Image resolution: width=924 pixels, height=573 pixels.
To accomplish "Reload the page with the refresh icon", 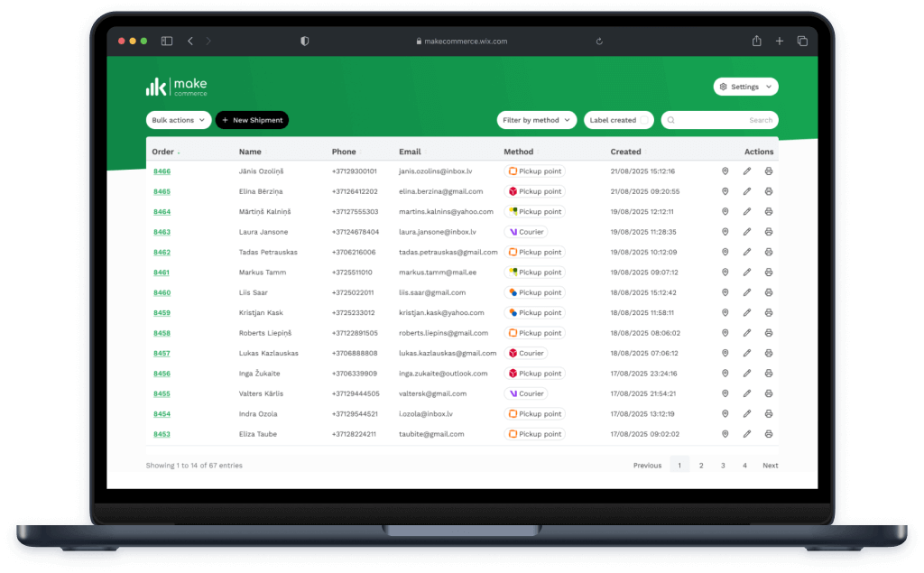I will coord(599,41).
